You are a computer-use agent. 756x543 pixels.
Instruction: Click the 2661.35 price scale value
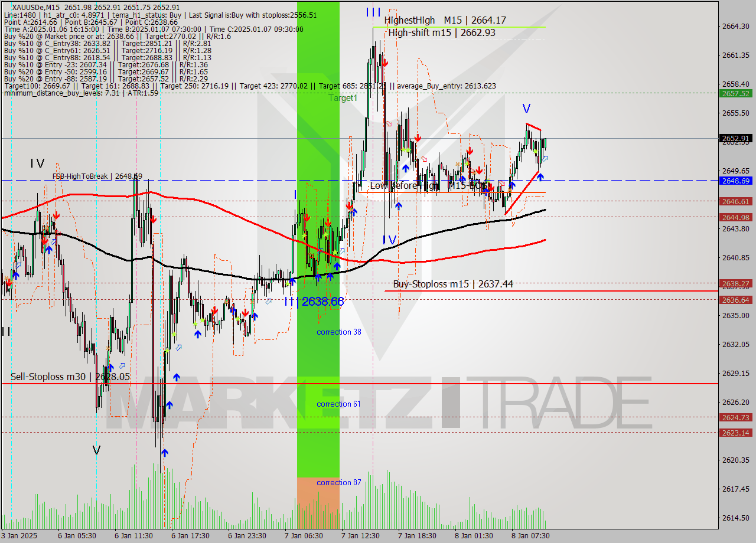735,55
